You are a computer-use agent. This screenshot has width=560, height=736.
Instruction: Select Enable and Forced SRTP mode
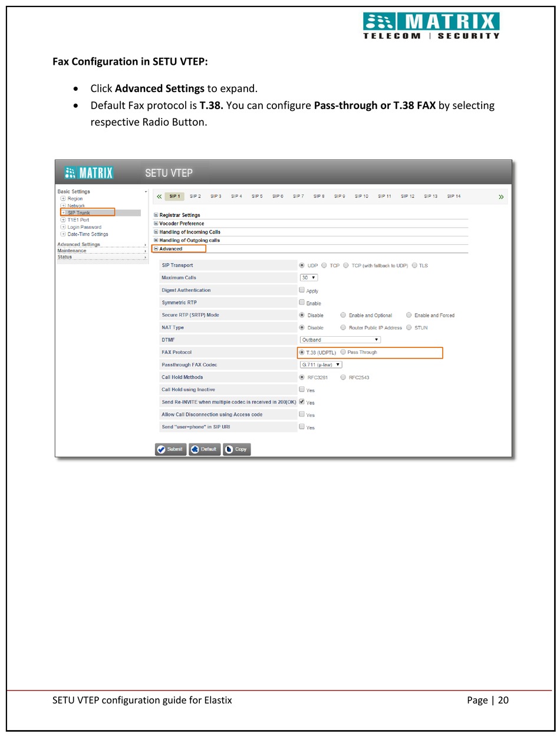click(409, 315)
